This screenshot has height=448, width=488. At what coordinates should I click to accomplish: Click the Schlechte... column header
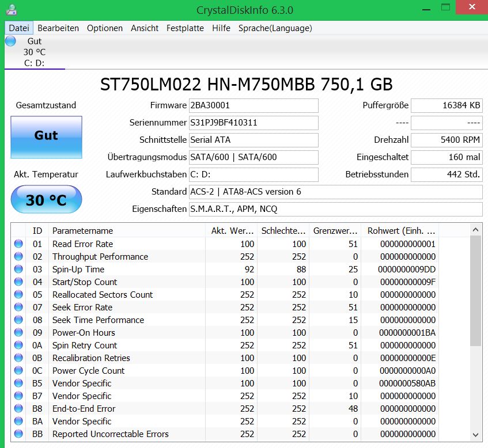(283, 230)
